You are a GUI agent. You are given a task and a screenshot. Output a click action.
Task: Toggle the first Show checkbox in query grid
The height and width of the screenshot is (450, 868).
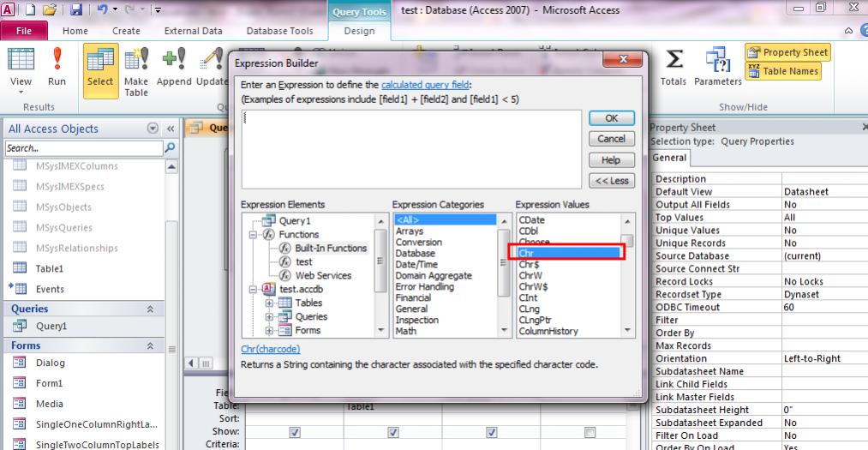point(295,432)
